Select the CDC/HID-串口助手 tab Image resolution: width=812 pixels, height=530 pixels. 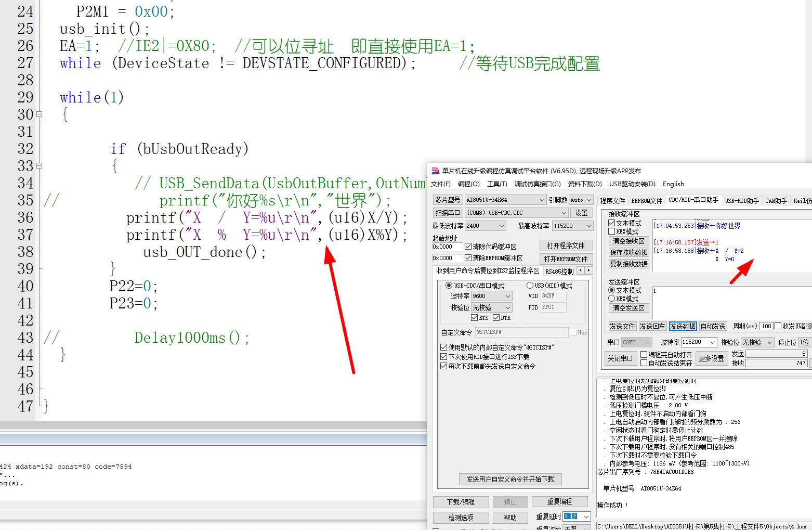point(693,200)
